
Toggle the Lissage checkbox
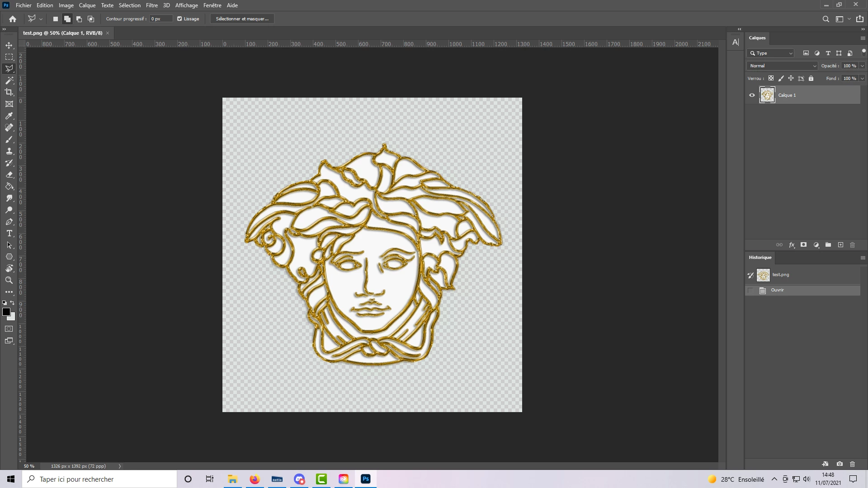pyautogui.click(x=179, y=19)
